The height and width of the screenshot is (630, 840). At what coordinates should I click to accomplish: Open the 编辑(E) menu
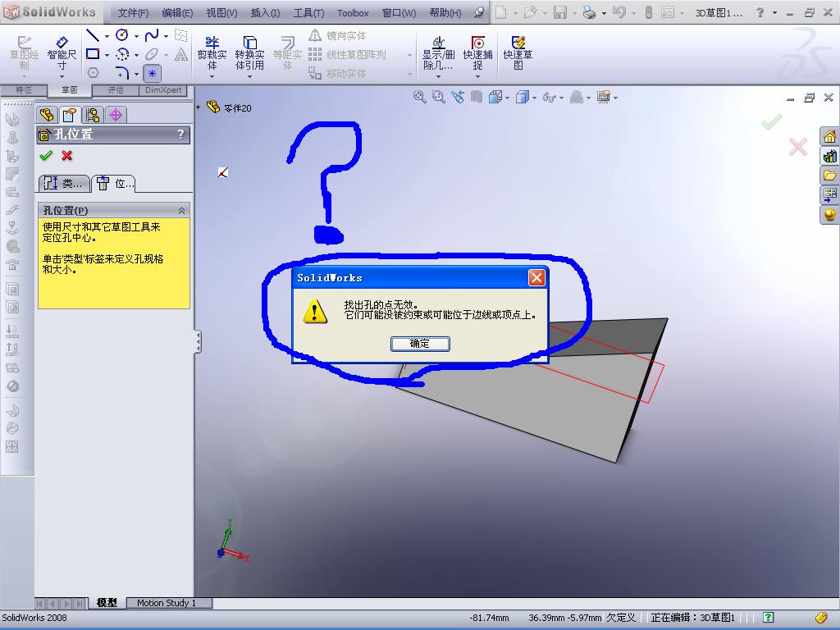(177, 13)
